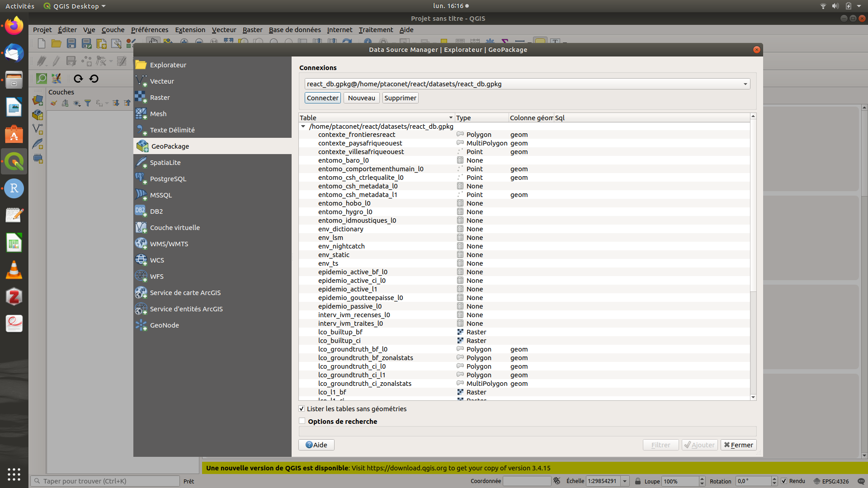Open the Vecteur menu

[x=224, y=30]
